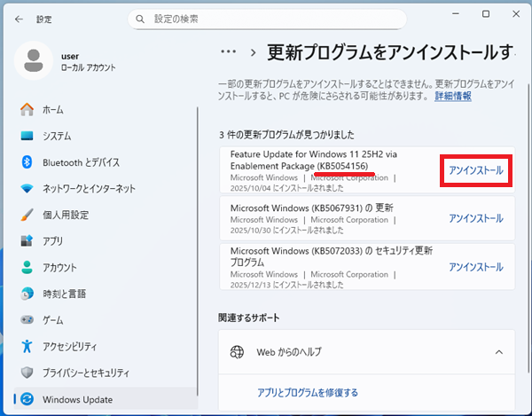Open ゲーム settings section
This screenshot has height=416, width=532.
[x=52, y=319]
